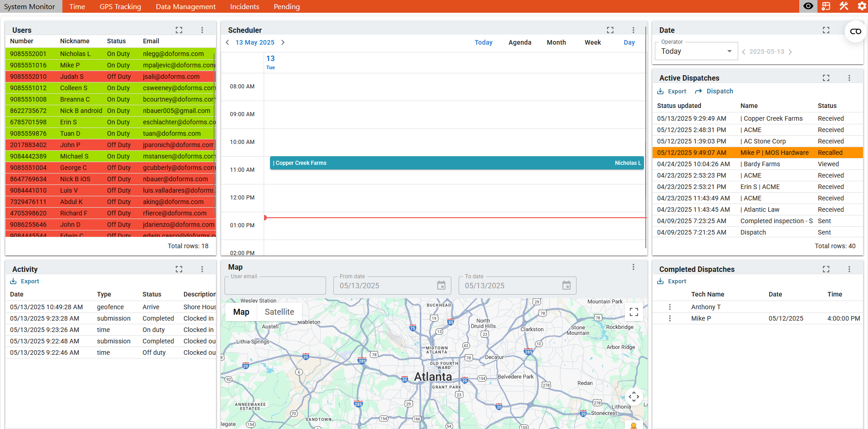
Task: Sort Active Dispatches by Status updated
Action: [x=679, y=106]
